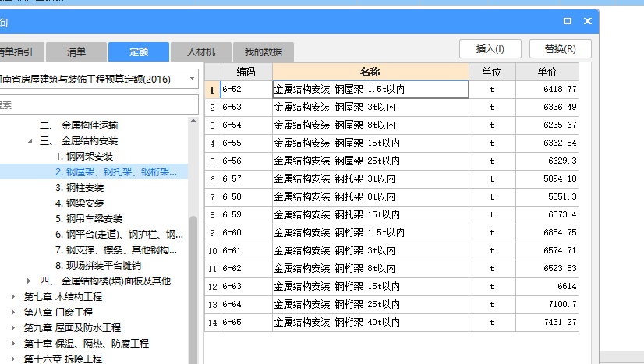Image resolution: width=644 pixels, height=364 pixels.
Task: Click the 插入(I) button
Action: (x=490, y=49)
